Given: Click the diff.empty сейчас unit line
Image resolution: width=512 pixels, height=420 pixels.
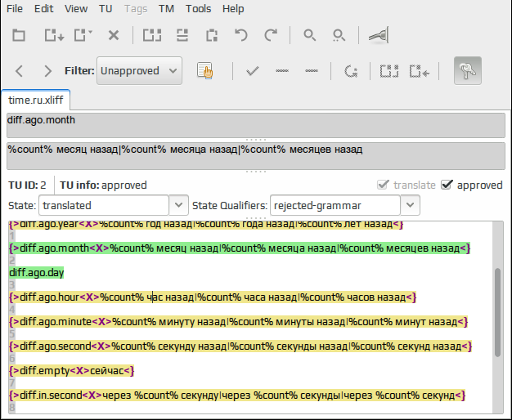Looking at the screenshot, I should pos(72,371).
